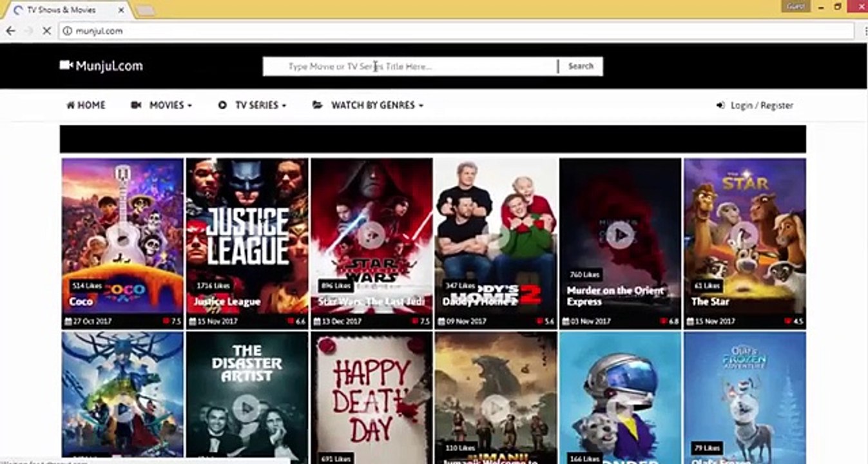The image size is (868, 464).
Task: Stop the page loading with the X button
Action: tap(46, 31)
